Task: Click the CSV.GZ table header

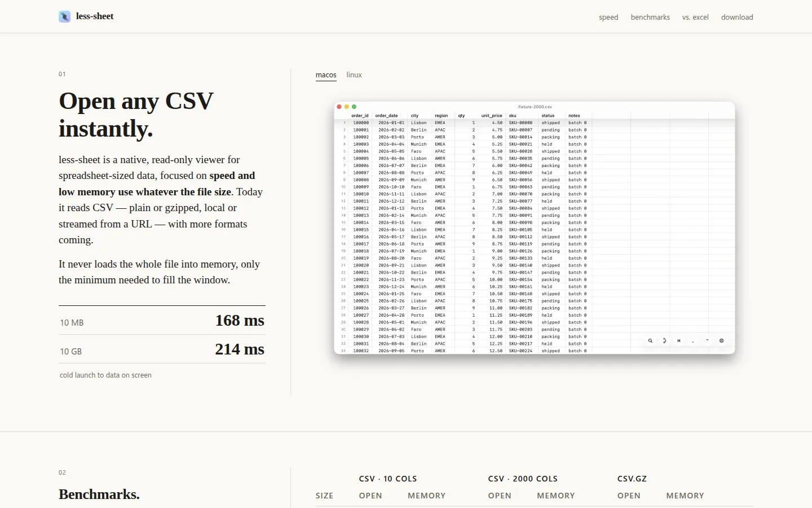Action: point(632,479)
